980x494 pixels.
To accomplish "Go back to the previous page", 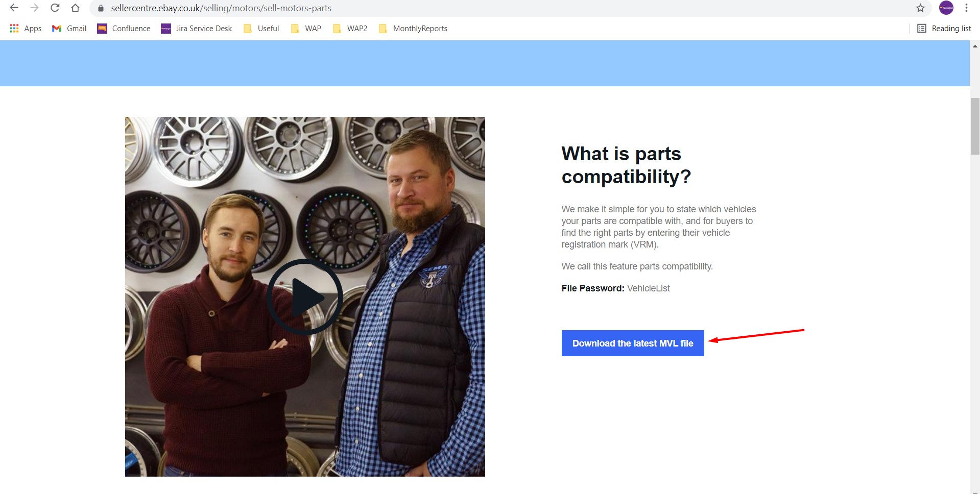I will coord(14,8).
